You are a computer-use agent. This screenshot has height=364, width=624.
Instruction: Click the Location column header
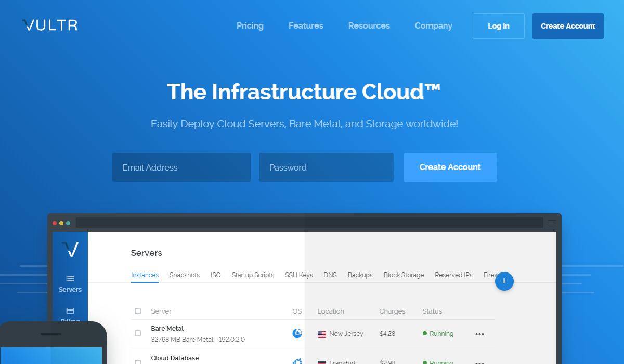(x=331, y=311)
